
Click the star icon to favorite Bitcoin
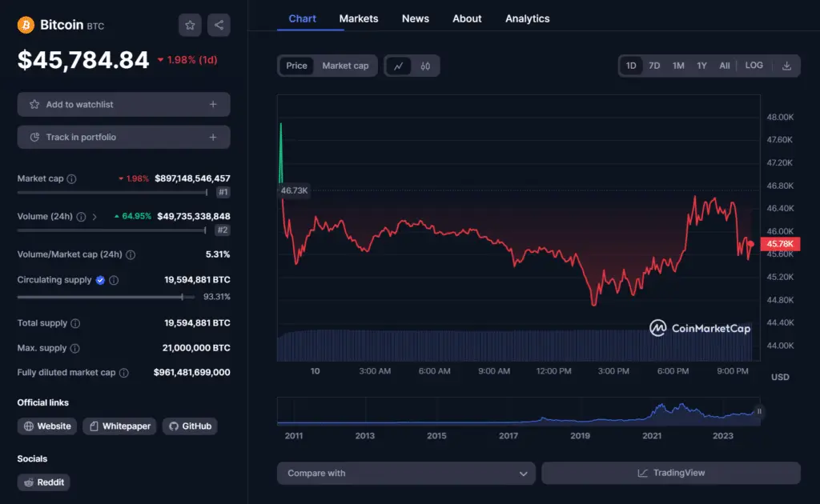click(190, 25)
